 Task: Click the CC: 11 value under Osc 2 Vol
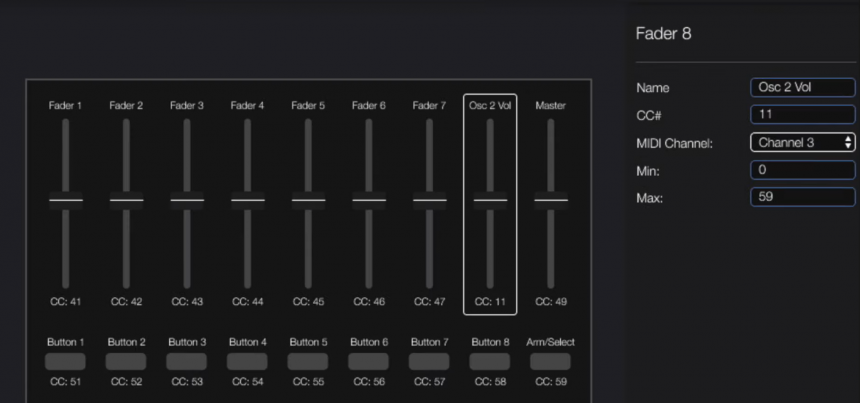coord(490,302)
